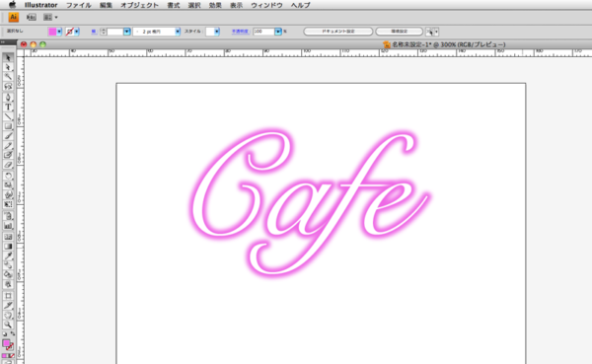Open the ウィンドウ menu
The image size is (592, 364).
point(266,5)
